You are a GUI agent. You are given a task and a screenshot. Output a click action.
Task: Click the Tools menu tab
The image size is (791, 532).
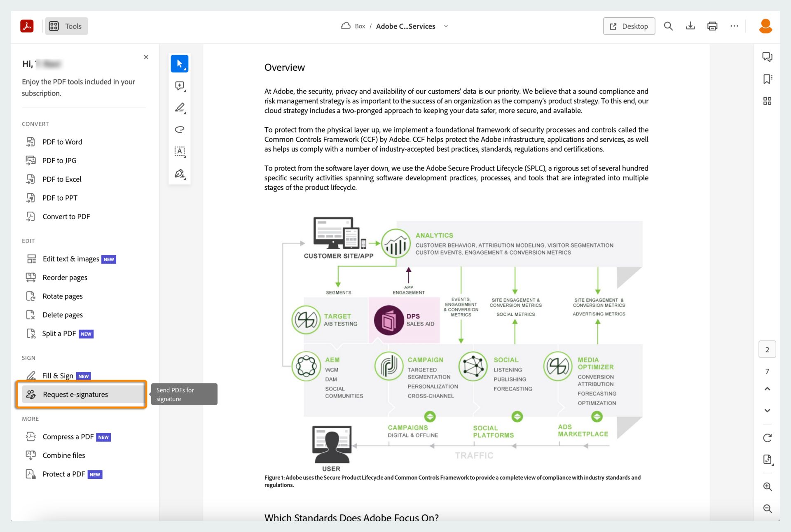pyautogui.click(x=66, y=26)
